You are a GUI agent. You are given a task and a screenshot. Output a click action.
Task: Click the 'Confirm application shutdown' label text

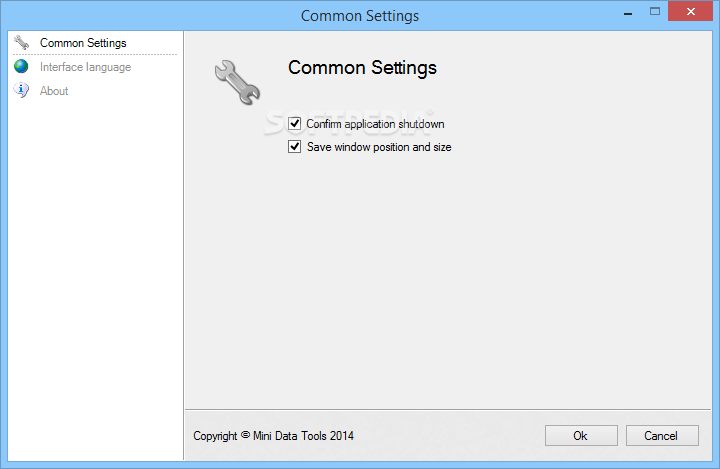coord(375,124)
